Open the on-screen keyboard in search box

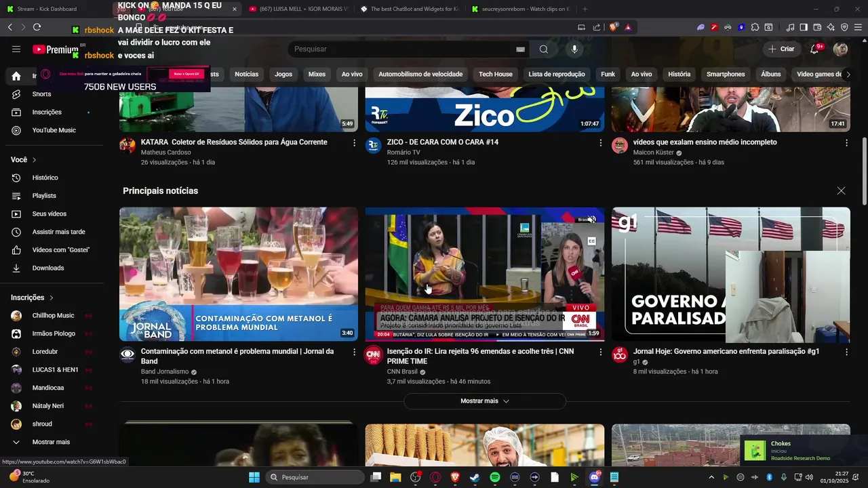[520, 49]
